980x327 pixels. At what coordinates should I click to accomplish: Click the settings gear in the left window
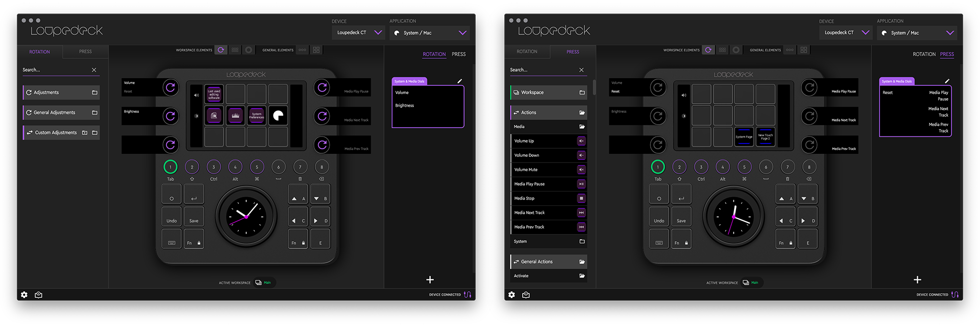24,295
